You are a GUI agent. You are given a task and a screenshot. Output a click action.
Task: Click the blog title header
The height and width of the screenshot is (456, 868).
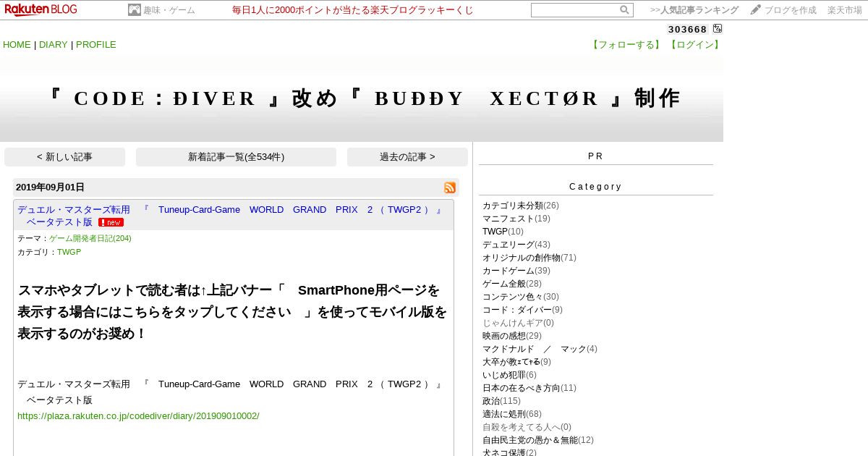click(x=363, y=98)
